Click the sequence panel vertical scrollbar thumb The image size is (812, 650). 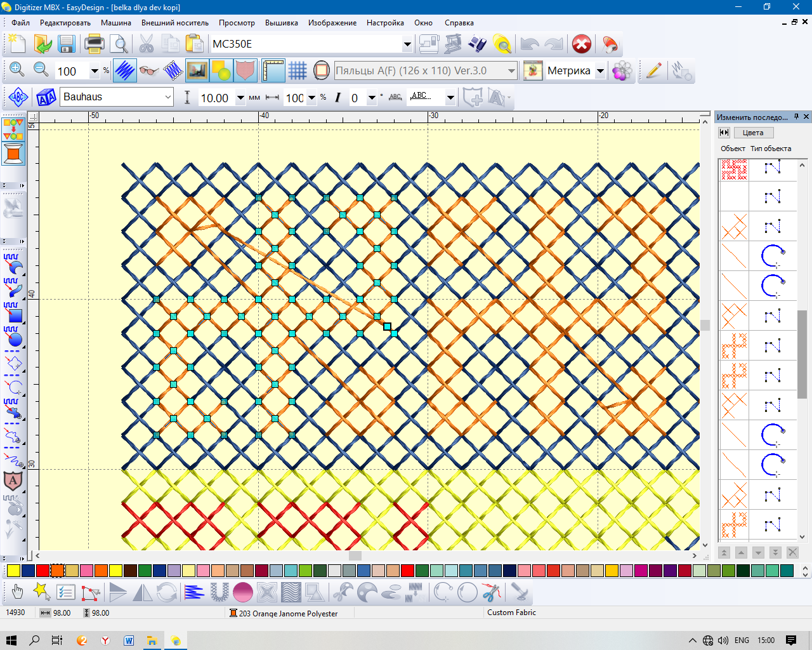[x=802, y=354]
